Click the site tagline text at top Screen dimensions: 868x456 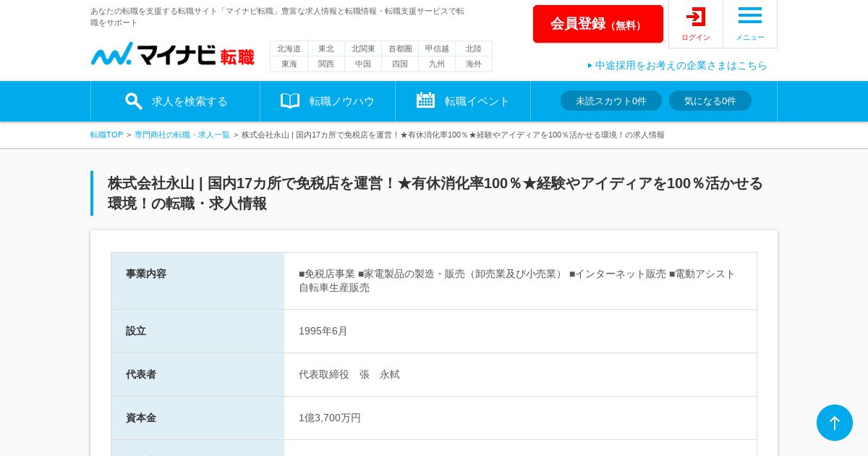[278, 17]
